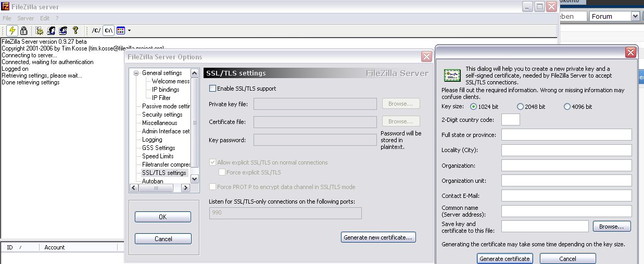Click the Organization unit field

(566, 181)
